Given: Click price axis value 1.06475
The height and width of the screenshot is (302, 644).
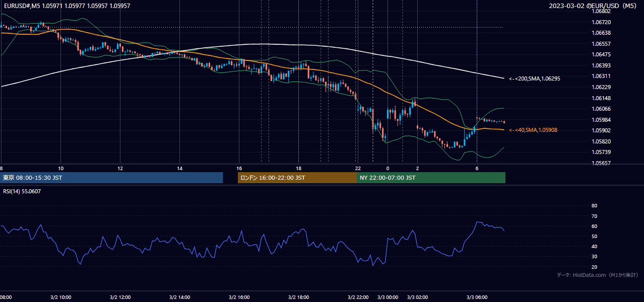Looking at the screenshot, I should click(601, 54).
